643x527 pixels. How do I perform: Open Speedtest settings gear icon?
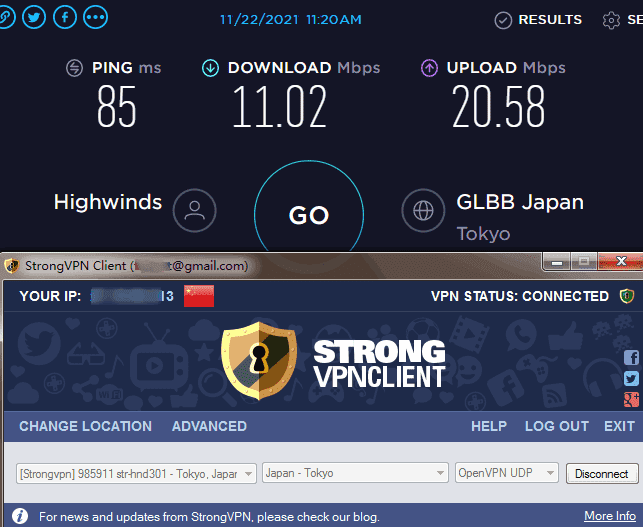pos(611,20)
